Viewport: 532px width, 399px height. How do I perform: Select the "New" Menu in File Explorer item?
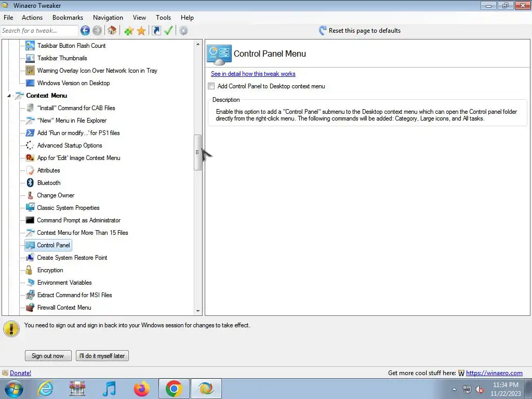click(72, 121)
